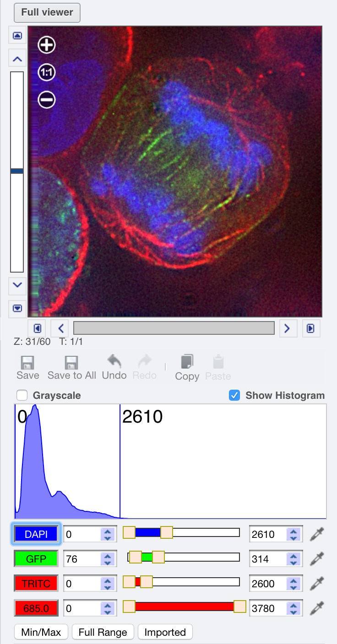The height and width of the screenshot is (644, 337).
Task: Toggle the 685.0 channel button
Action: (36, 608)
